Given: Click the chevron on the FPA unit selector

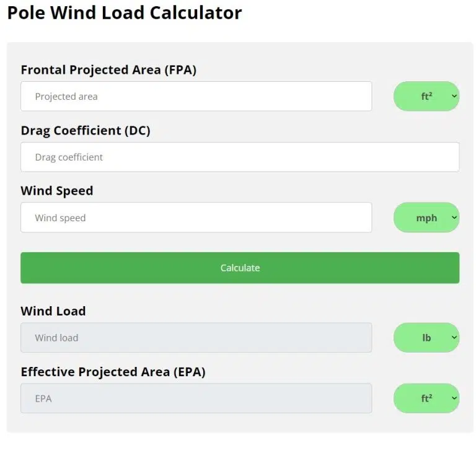Looking at the screenshot, I should [454, 97].
